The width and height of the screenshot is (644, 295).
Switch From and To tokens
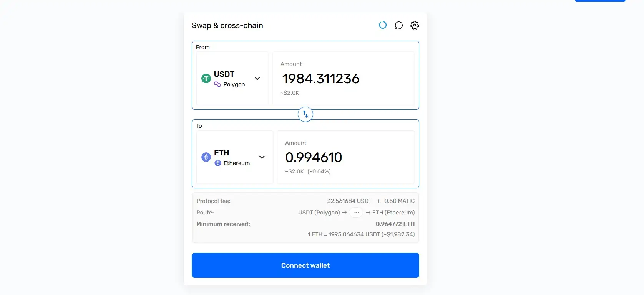point(305,114)
